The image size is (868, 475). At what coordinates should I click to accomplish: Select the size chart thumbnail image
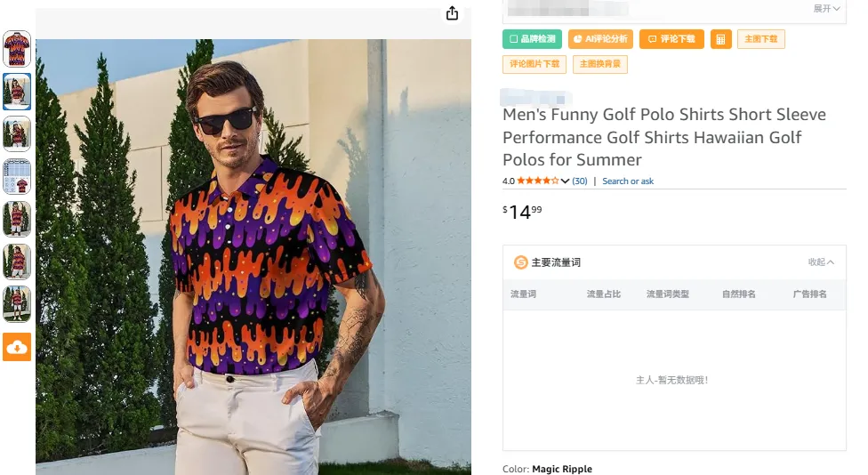click(x=17, y=176)
